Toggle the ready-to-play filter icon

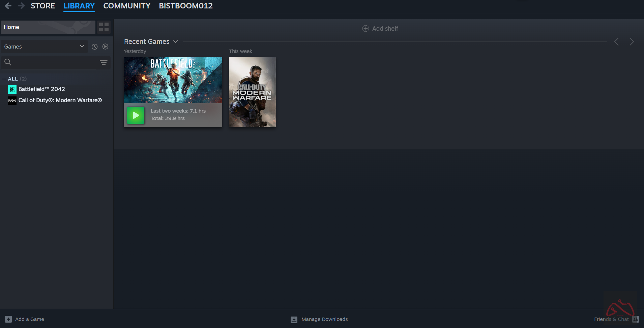(x=106, y=47)
